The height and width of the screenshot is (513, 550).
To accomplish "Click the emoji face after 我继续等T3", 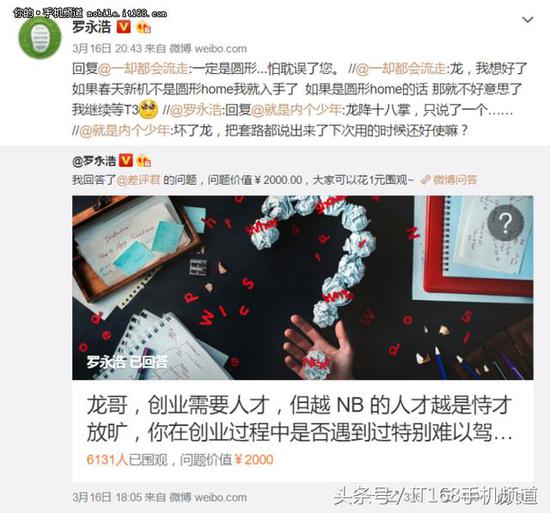I will (149, 109).
